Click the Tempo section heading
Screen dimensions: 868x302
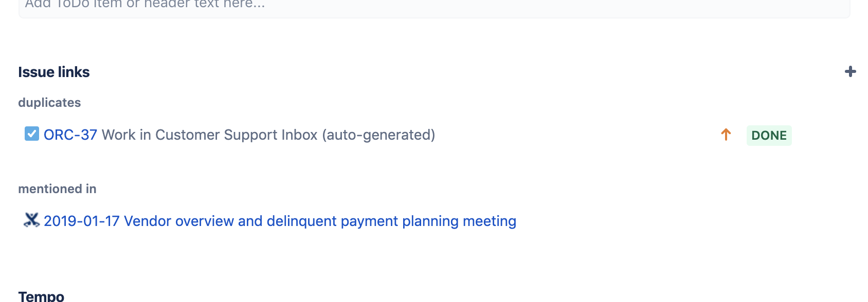pos(41,296)
